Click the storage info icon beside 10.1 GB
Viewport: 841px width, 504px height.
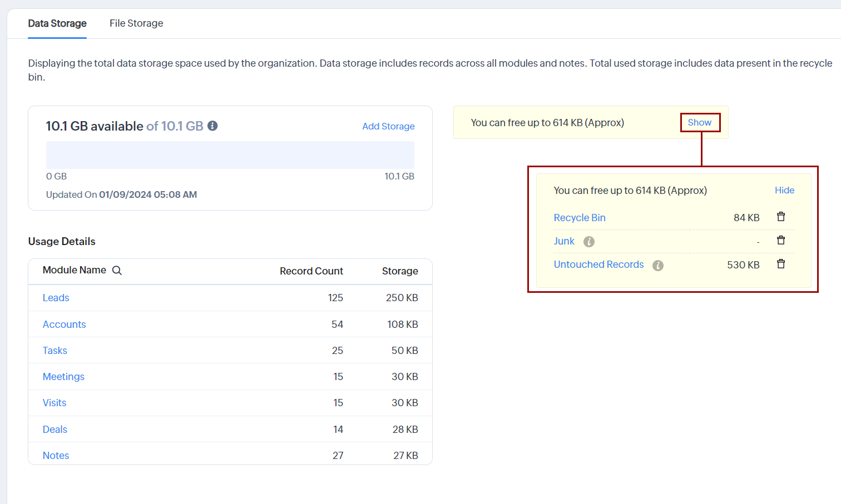[212, 126]
